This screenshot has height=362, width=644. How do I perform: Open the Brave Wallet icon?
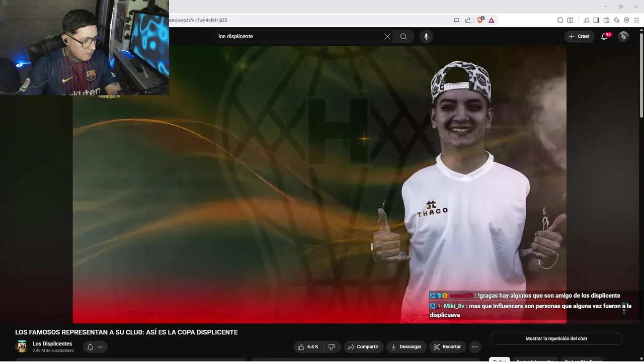[x=606, y=20]
